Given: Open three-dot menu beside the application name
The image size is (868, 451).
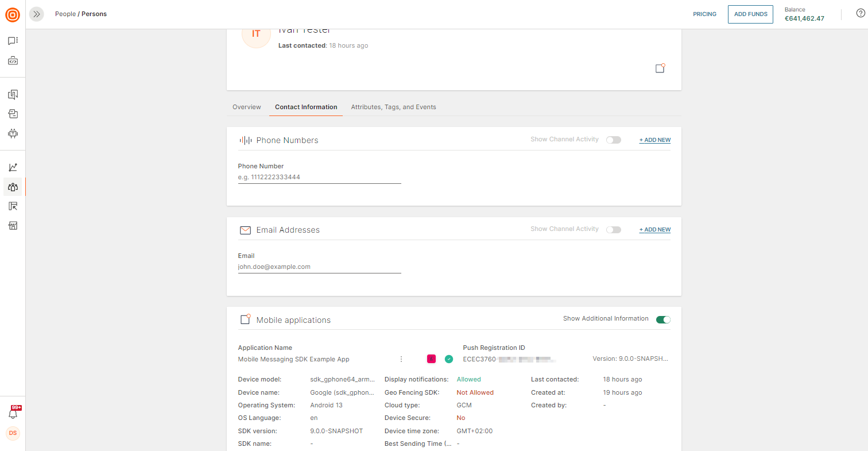Looking at the screenshot, I should (401, 359).
